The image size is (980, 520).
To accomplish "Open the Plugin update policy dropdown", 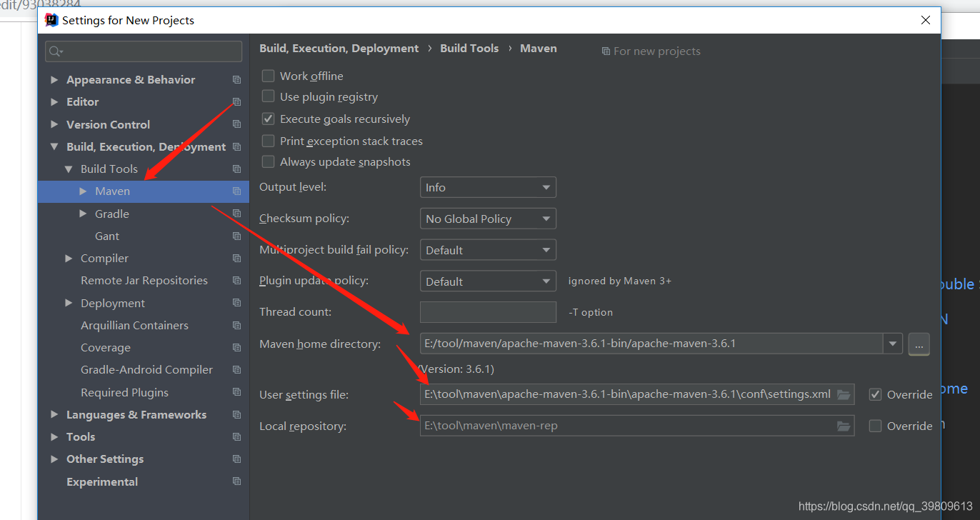I will (x=488, y=281).
